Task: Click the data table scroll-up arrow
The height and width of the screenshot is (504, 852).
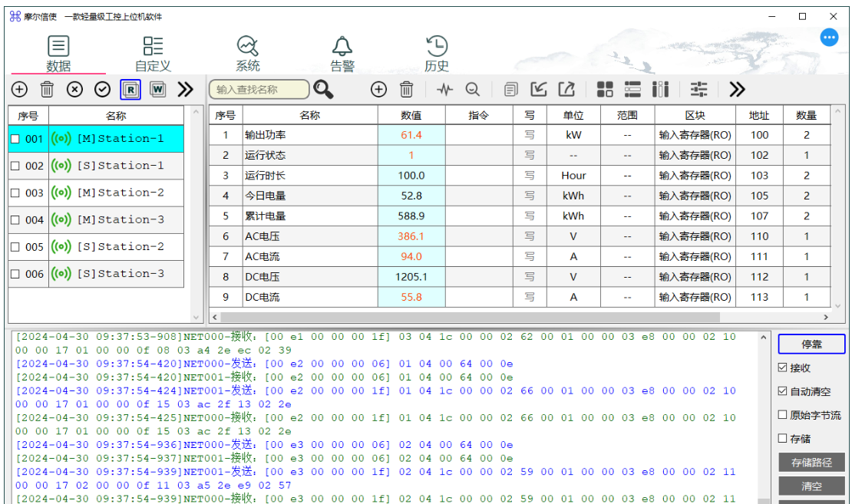Action: [838, 110]
